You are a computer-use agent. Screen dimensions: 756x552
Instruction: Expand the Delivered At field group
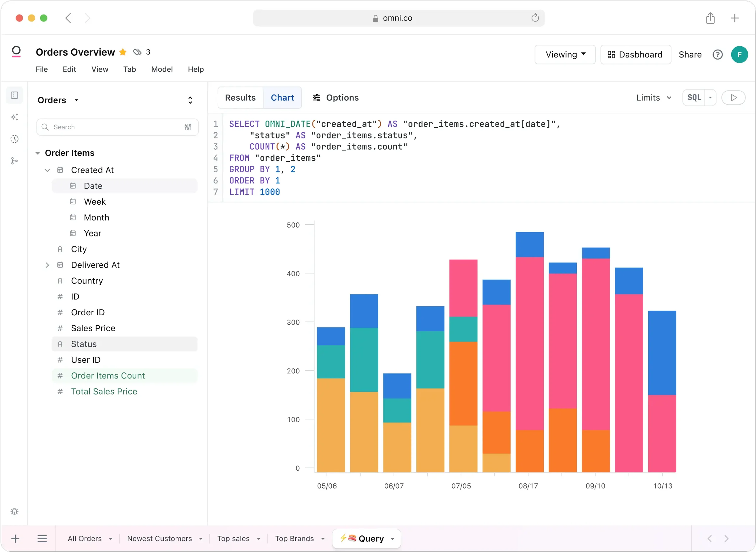[47, 265]
